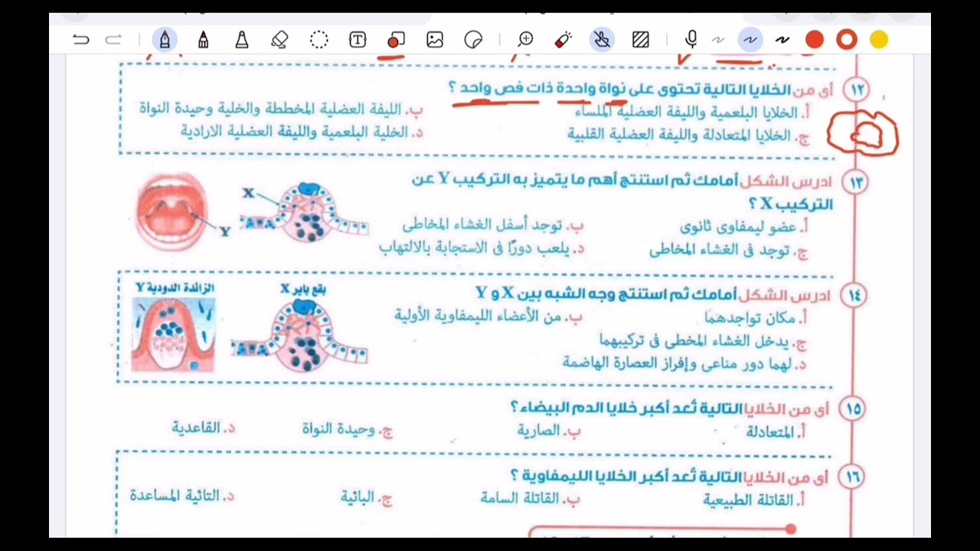Click answer 'د. يلعب دورًا فى الاستجابة بالالتهاب'
Viewport: 980px width, 551px height.
482,247
